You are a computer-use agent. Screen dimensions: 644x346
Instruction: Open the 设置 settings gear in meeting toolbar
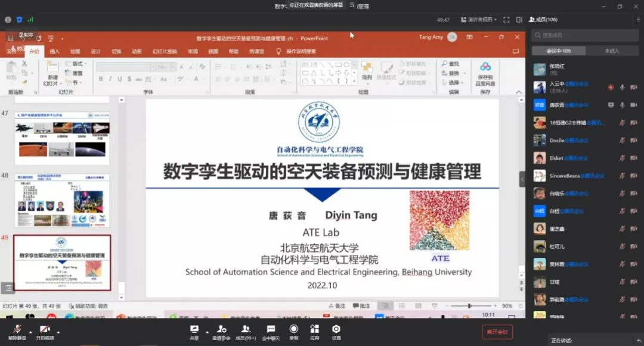coord(336,329)
